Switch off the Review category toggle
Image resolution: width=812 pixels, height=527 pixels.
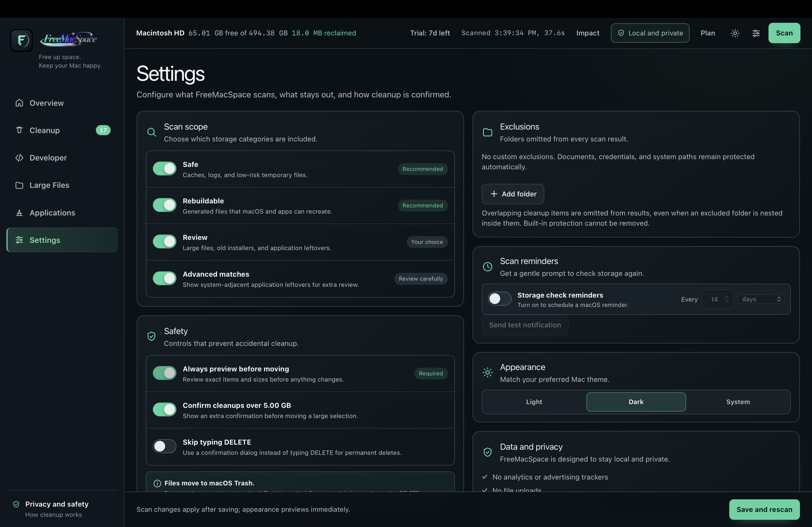164,241
